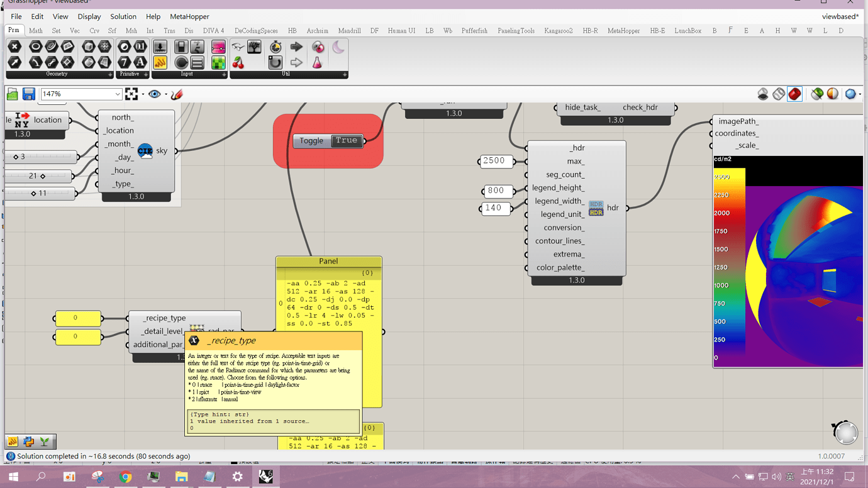
Task: Switch the boolean toggle from True to False
Action: coord(347,140)
